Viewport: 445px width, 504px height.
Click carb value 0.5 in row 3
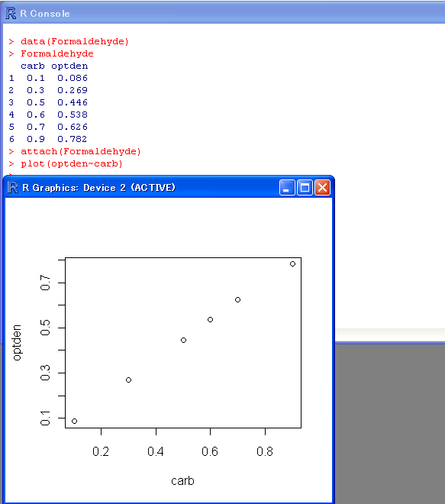point(36,102)
